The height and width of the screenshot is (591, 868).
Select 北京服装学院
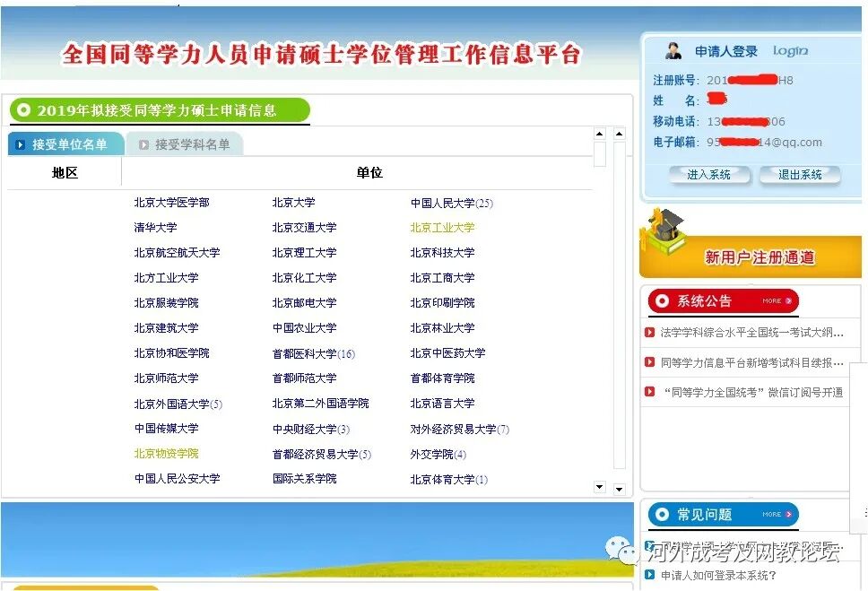coord(166,303)
